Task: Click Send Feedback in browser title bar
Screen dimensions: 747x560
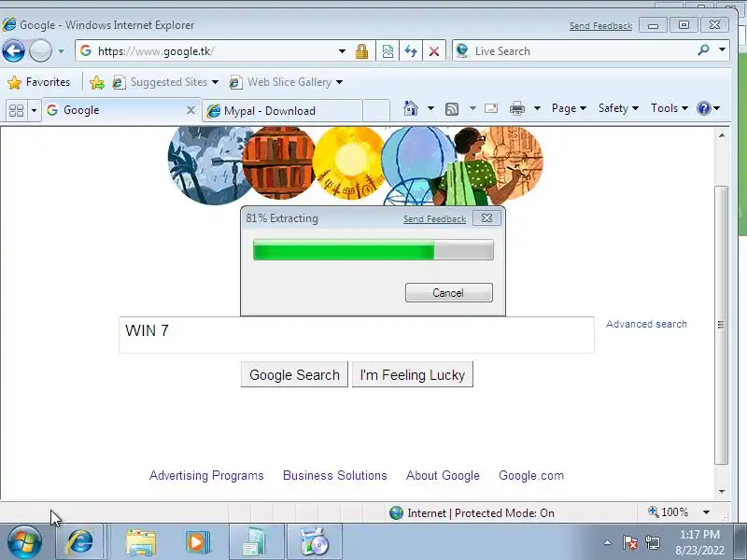Action: point(600,26)
